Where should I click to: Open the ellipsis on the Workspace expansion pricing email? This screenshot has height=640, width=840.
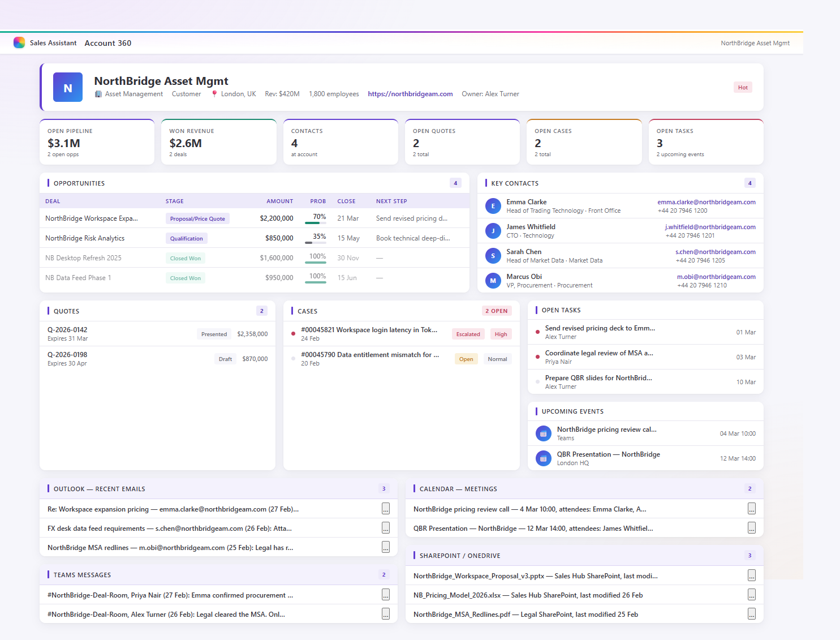click(386, 509)
